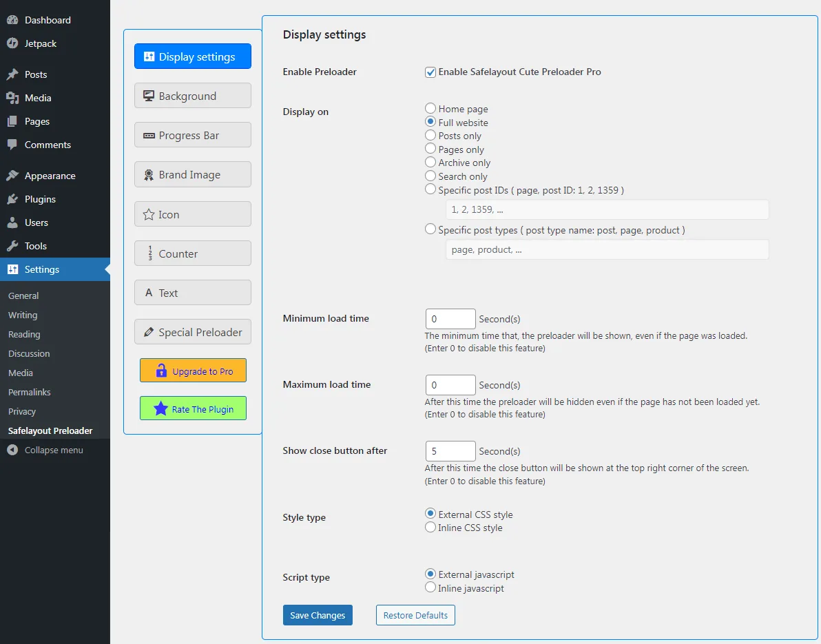This screenshot has width=821, height=644.
Task: Toggle Enable Safelayout Cute Preloader Pro checkbox
Action: 430,72
